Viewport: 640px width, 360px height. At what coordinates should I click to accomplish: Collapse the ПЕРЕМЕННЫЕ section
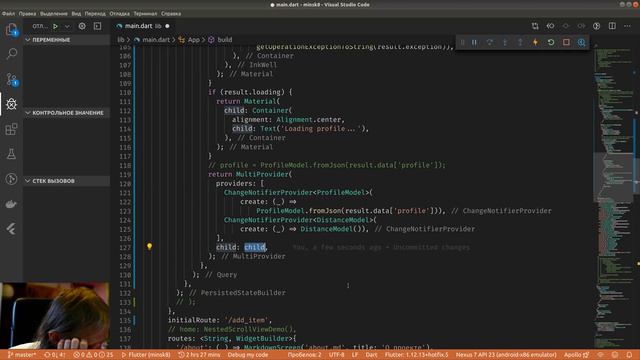pos(67,40)
